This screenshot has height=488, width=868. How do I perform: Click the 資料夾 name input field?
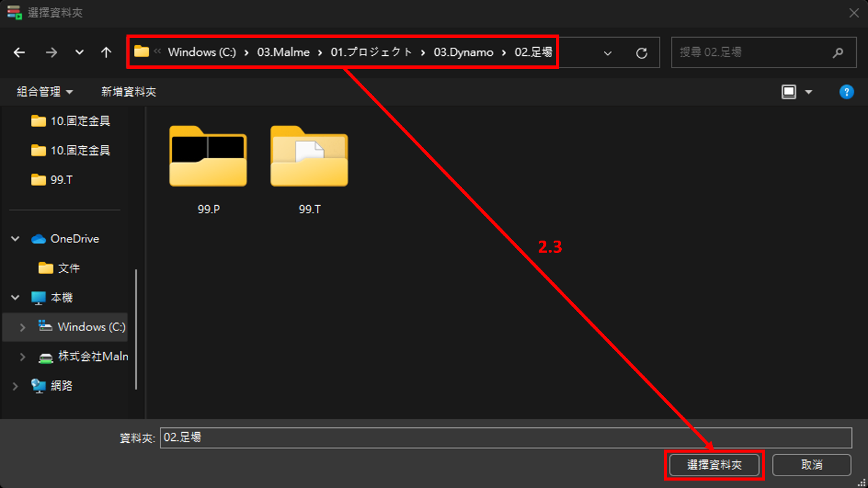click(506, 437)
